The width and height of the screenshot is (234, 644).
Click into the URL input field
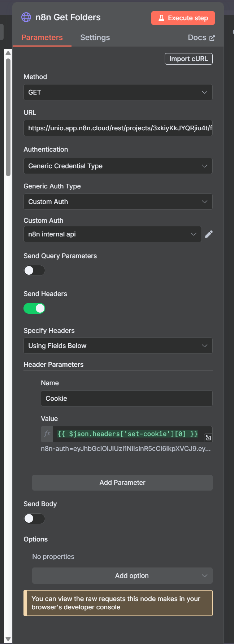coord(118,128)
